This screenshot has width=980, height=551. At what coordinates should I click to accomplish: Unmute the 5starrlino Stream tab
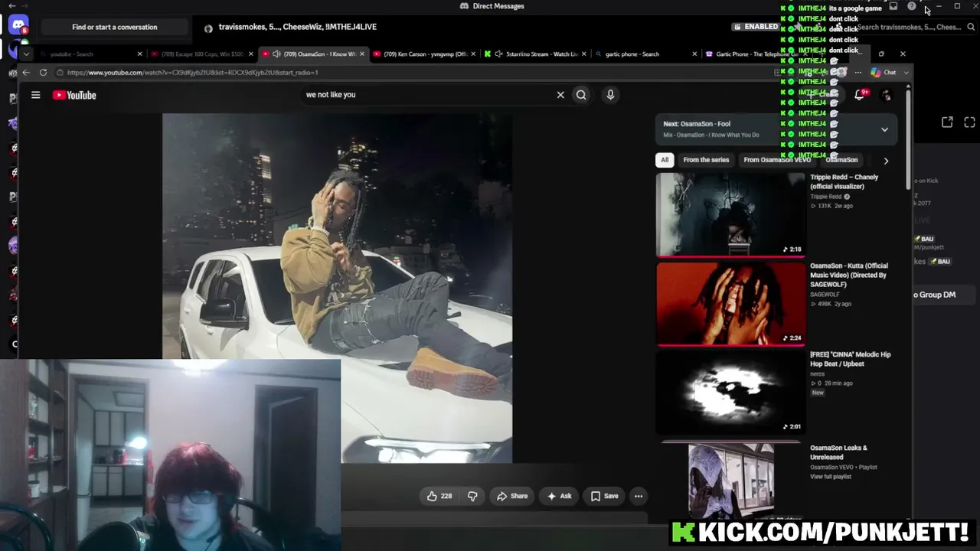498,54
